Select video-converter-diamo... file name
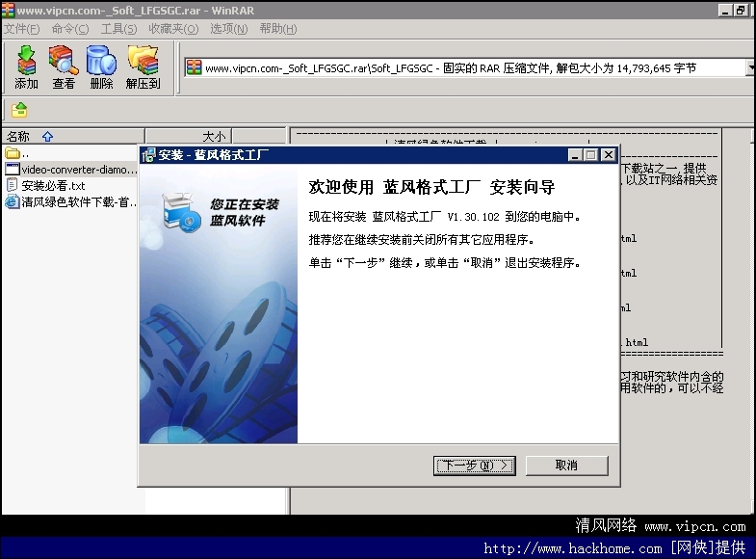756x559 pixels. [80, 170]
